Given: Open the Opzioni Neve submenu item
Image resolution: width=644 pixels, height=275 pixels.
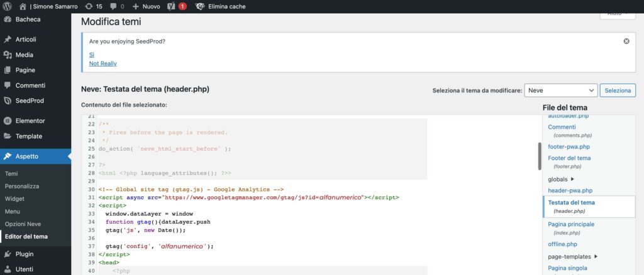Looking at the screenshot, I should pos(23,224).
